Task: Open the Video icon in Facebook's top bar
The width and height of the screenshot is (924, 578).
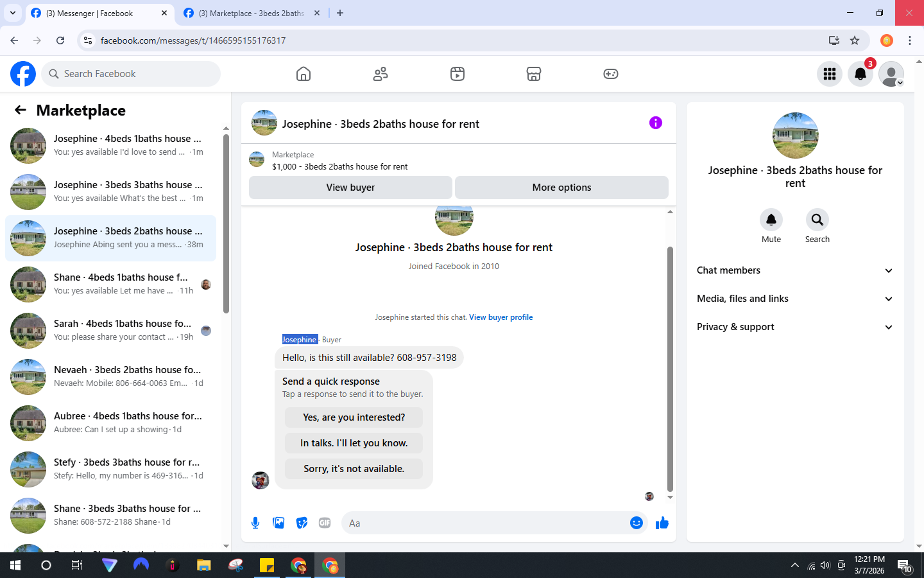Action: [458, 74]
